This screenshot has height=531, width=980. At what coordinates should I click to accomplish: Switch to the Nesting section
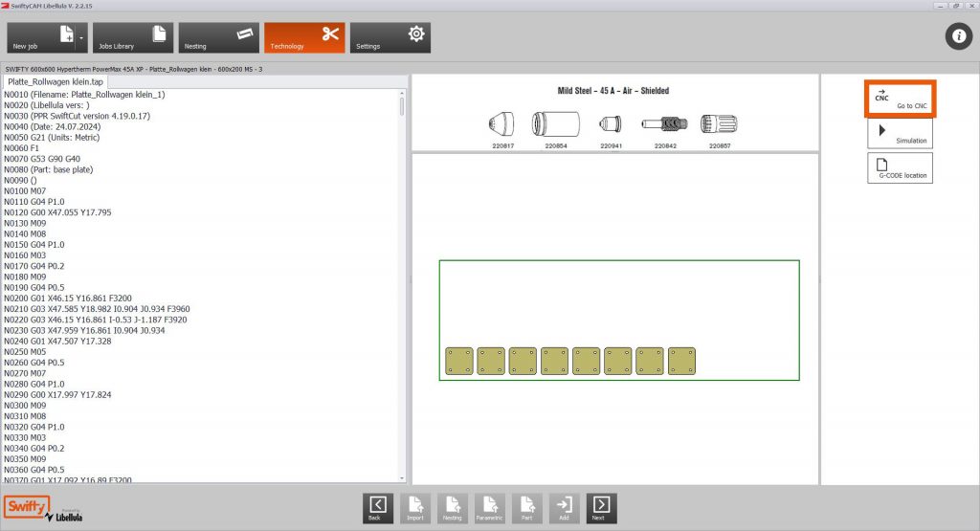click(x=219, y=37)
